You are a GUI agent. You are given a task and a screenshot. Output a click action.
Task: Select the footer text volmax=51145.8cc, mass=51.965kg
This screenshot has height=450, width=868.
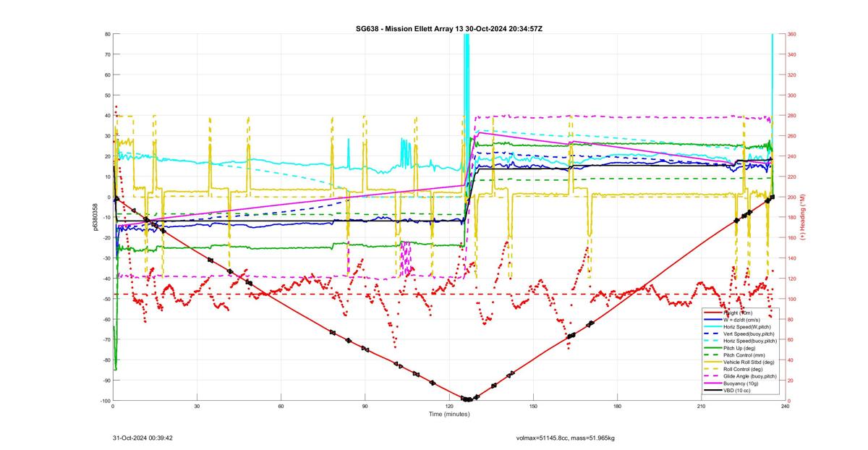565,438
